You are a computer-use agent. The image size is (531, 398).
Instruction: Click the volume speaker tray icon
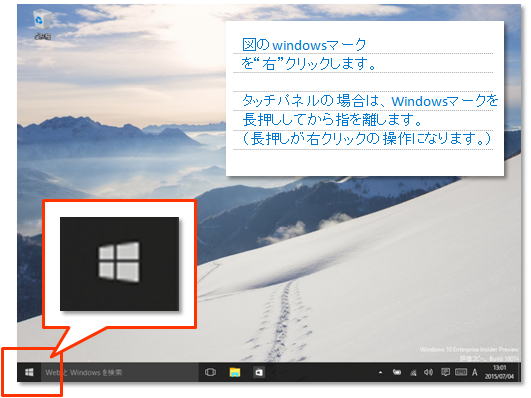click(x=428, y=373)
